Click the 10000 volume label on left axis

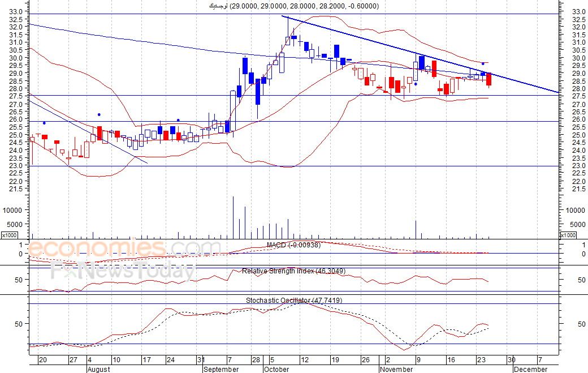tap(12, 211)
